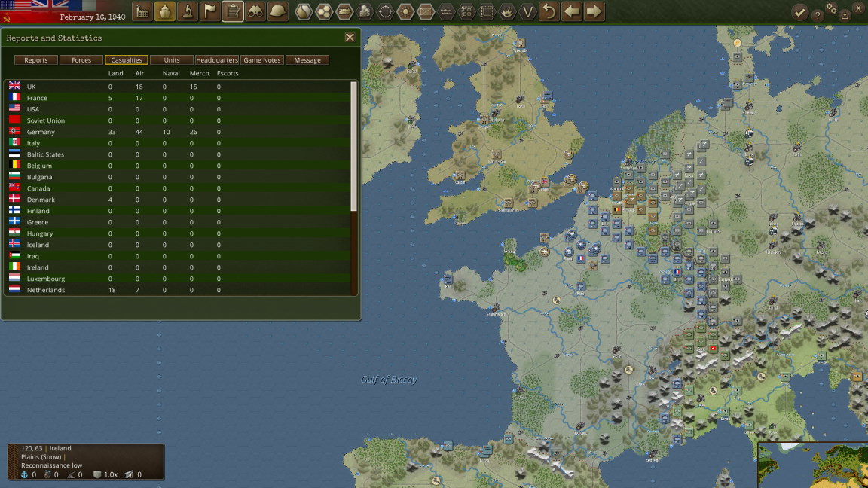The height and width of the screenshot is (488, 868).
Task: Click the binoculars icon in toolbar
Action: [255, 11]
